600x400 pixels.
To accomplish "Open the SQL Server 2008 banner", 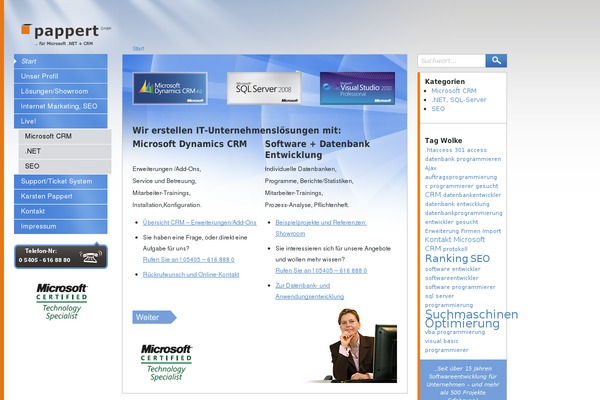I will click(x=264, y=88).
